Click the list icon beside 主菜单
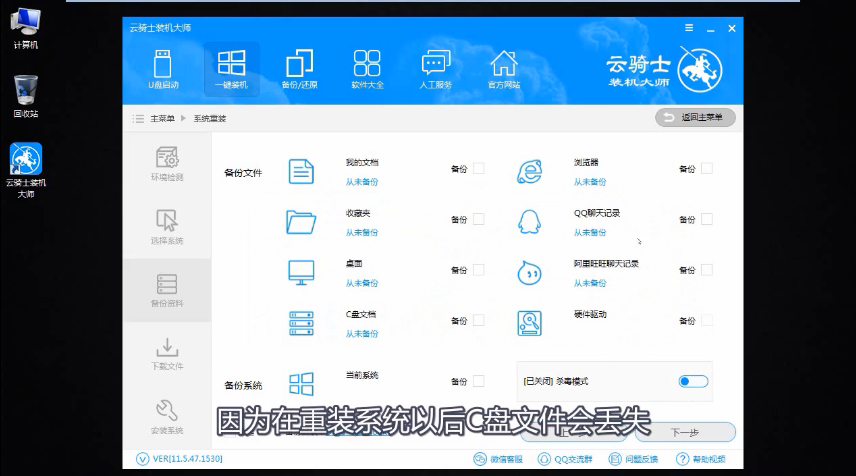Viewport: 856px width, 476px height. (138, 118)
